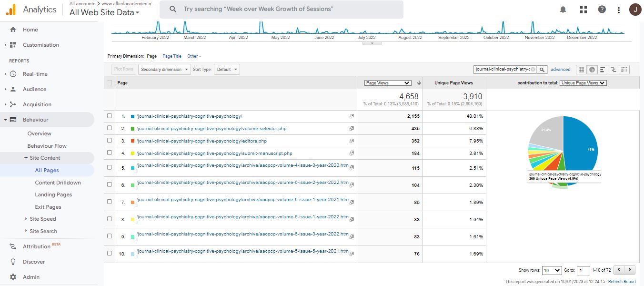The image size is (644, 286).
Task: Open the notifications bell
Action: 563,10
